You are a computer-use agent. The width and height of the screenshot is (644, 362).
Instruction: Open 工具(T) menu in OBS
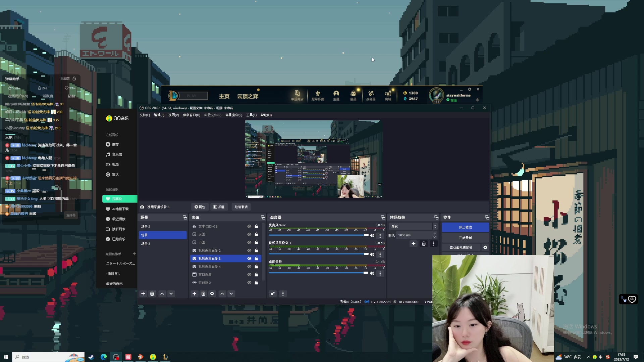click(252, 115)
